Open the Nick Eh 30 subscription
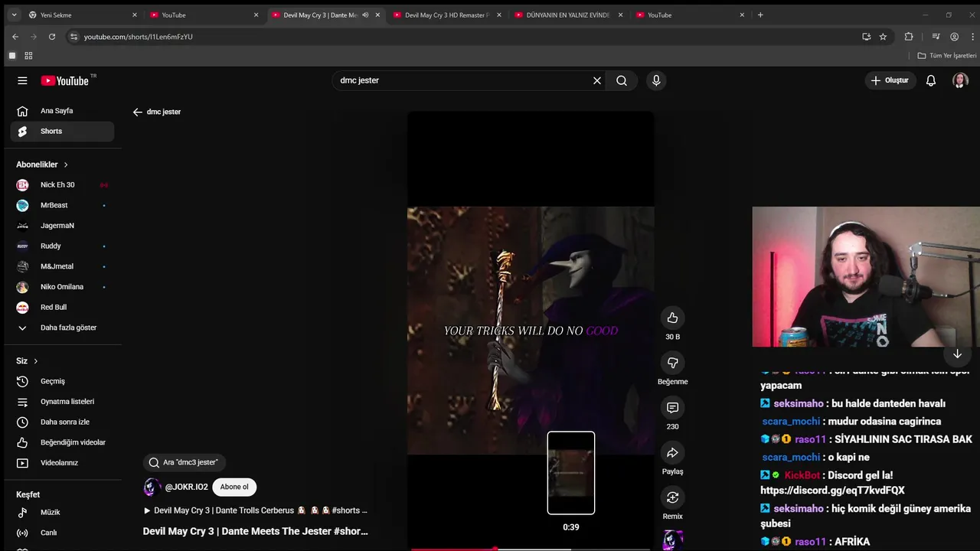980x551 pixels. point(62,185)
